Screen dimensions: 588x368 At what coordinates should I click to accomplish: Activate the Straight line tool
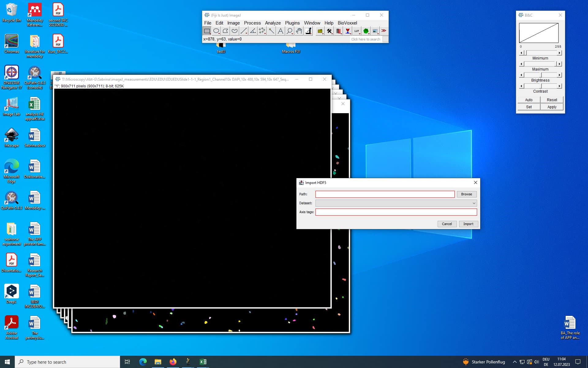coord(243,31)
